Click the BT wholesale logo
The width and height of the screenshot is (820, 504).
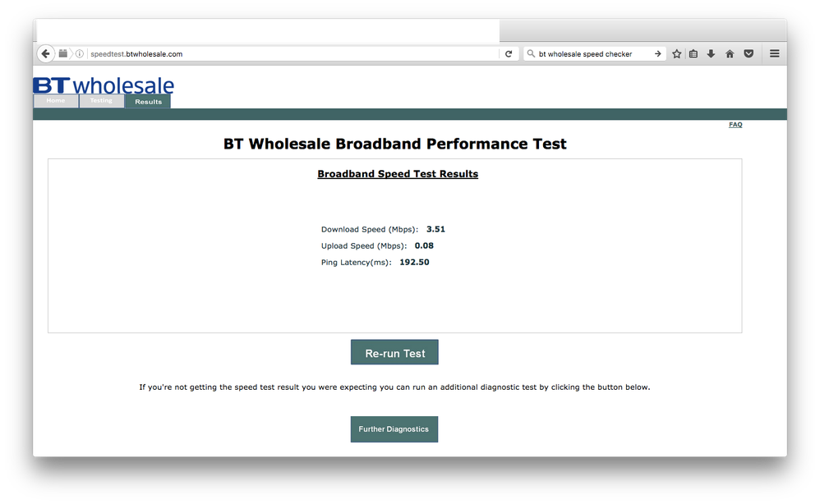[104, 85]
